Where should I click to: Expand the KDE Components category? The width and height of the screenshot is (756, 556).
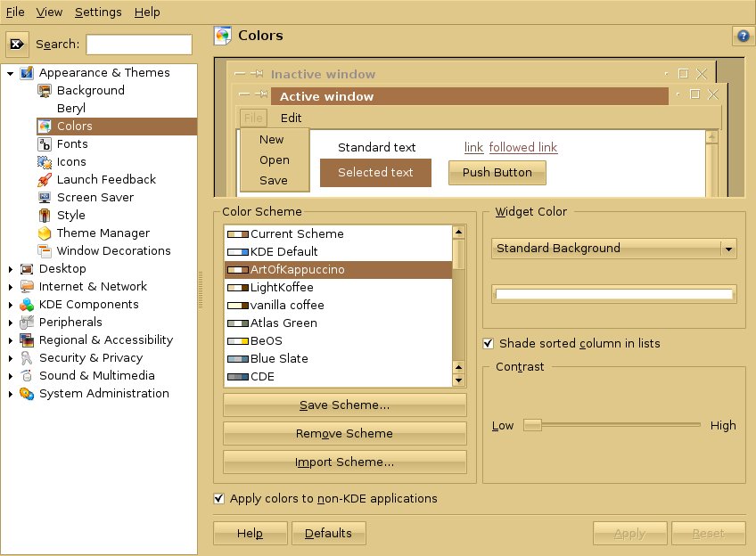[x=10, y=305]
